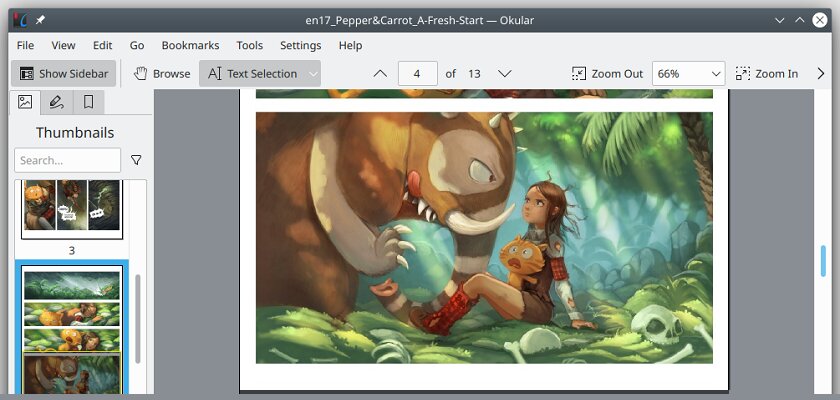Minimize the Okular window
The width and height of the screenshot is (840, 400).
point(780,20)
